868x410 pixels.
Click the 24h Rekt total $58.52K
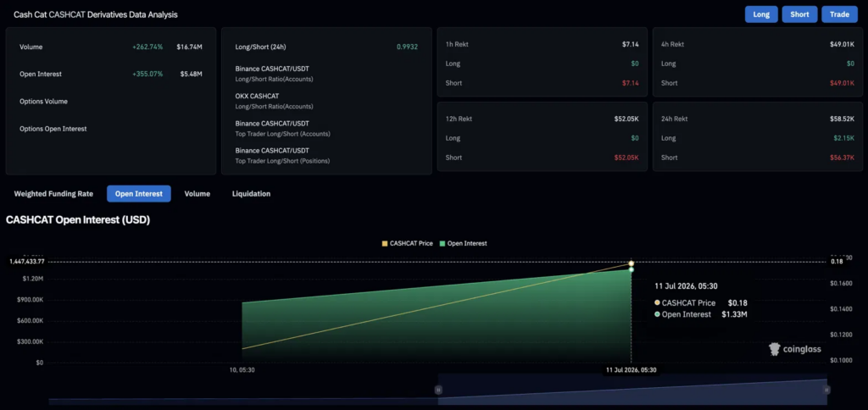(x=841, y=119)
